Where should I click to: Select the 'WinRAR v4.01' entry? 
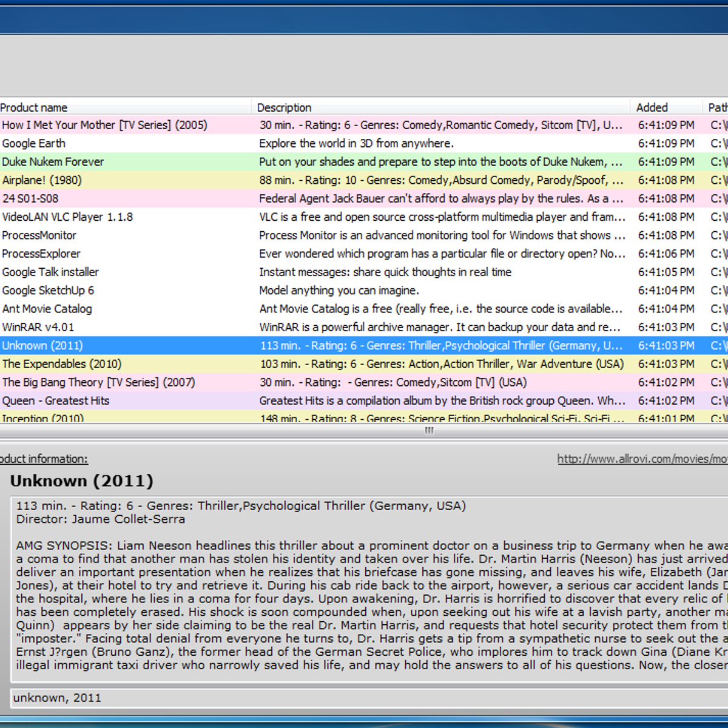[x=364, y=327]
